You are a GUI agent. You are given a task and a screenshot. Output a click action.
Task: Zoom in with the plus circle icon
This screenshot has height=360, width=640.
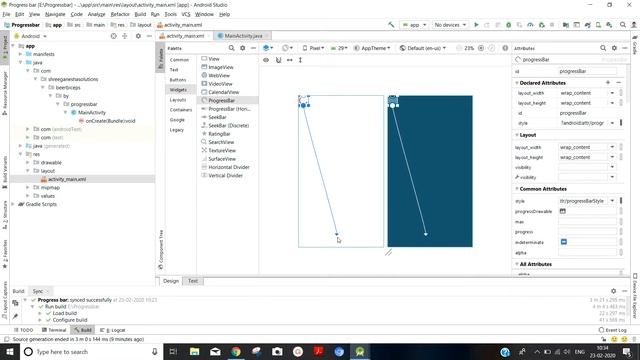point(481,48)
